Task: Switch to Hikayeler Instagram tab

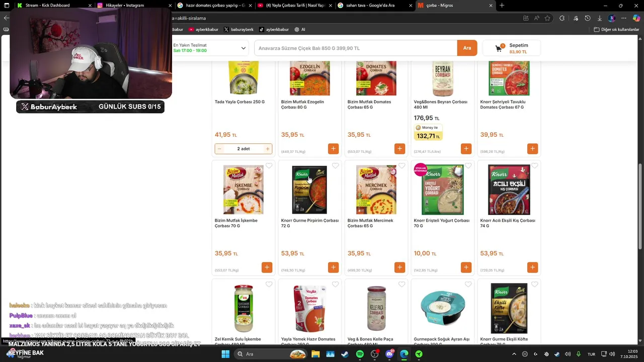Action: click(x=135, y=6)
